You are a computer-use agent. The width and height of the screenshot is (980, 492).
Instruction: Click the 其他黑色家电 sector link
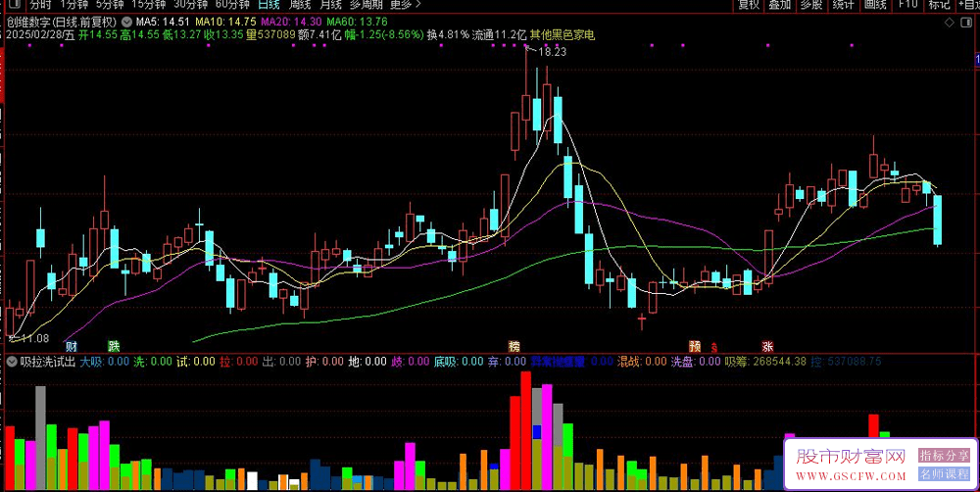pos(562,34)
